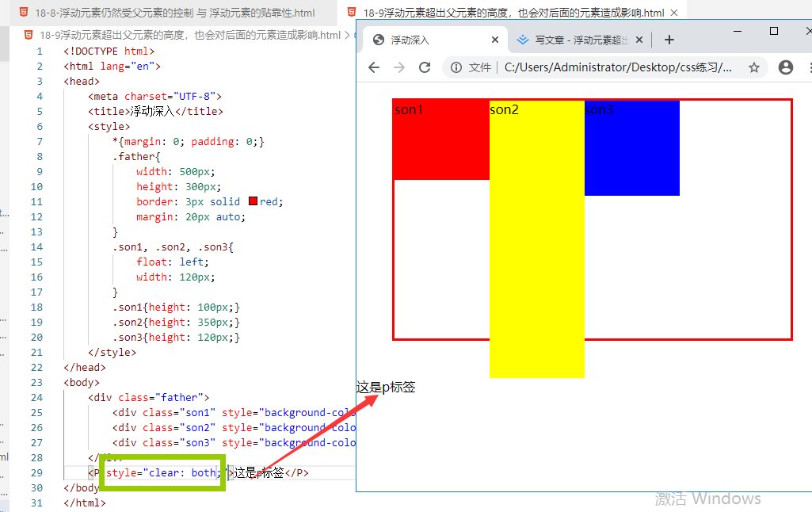Image resolution: width=812 pixels, height=512 pixels.
Task: Click the red color swatch on line 11
Action: pyautogui.click(x=254, y=201)
